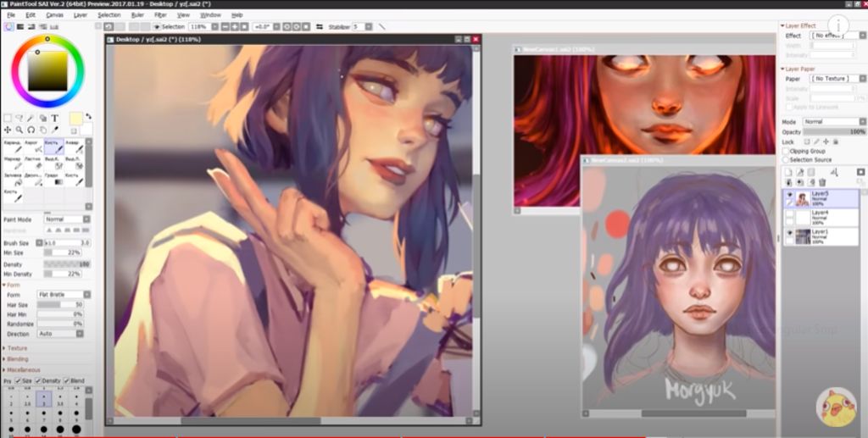868x438 pixels.
Task: Hide Layer1 with its eye icon
Action: 788,233
